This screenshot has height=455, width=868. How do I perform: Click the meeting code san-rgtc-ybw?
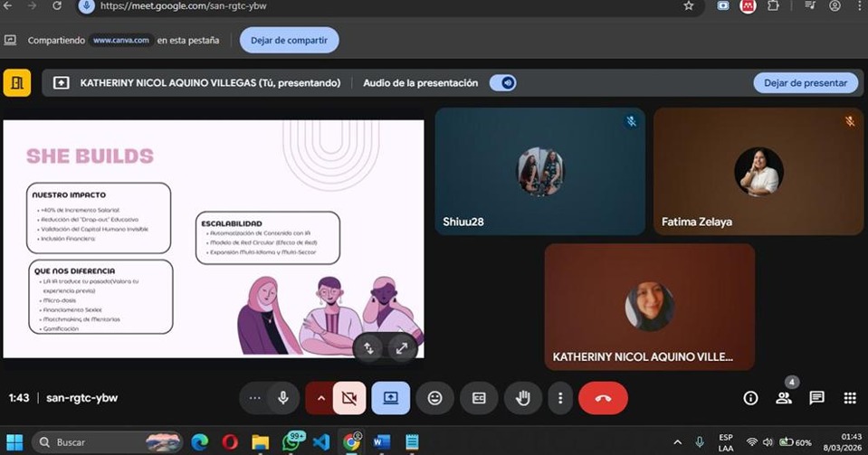pos(82,398)
